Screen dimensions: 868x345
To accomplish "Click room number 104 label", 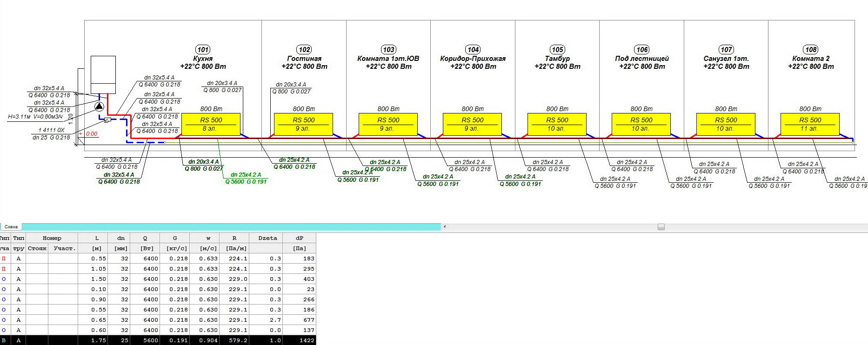I will [x=473, y=50].
